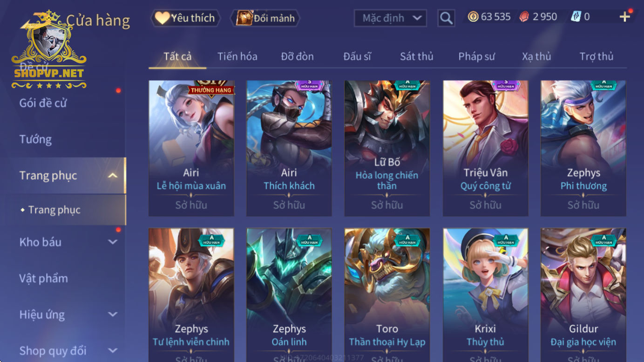Switch to the Sát thủ tab
Viewport: 644px width, 362px height.
[x=417, y=56]
